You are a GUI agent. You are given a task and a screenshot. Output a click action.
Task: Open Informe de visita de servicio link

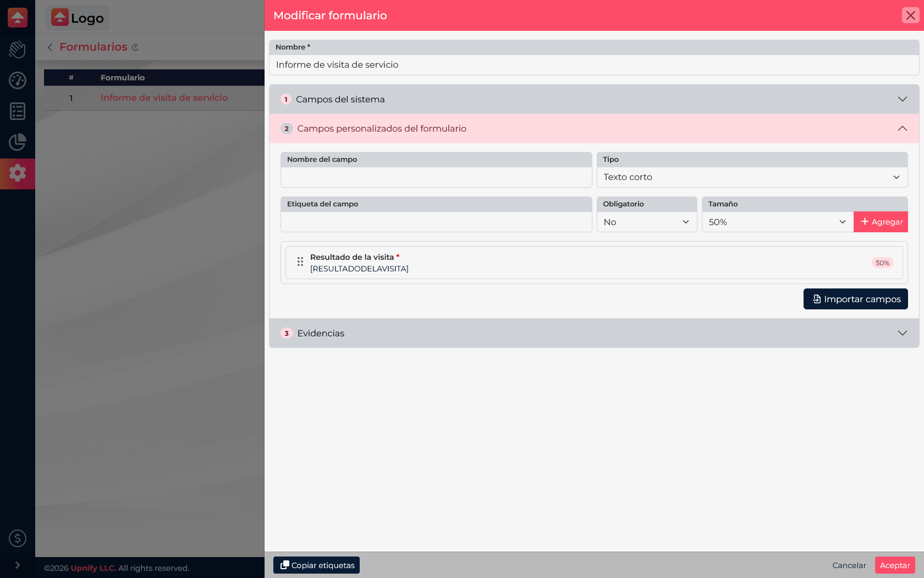pos(164,97)
